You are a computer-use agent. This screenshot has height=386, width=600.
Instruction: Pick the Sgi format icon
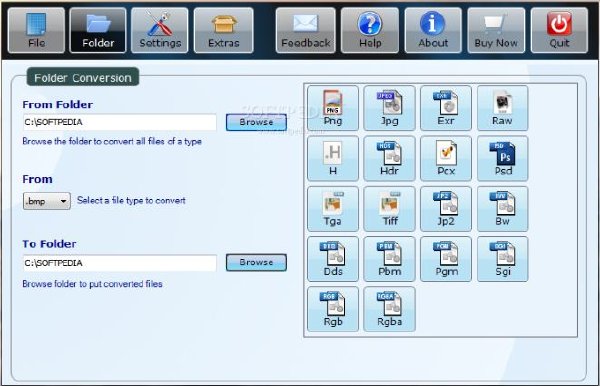coord(502,259)
